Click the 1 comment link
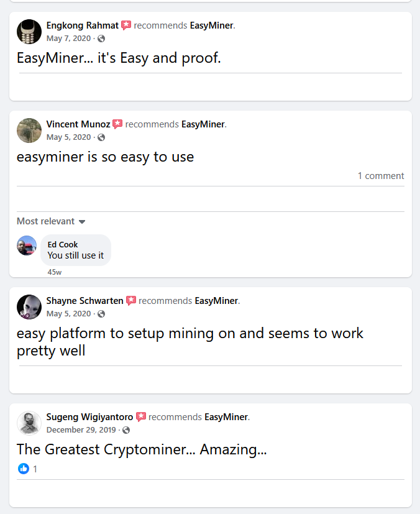Viewport: 420px width, 514px height. [381, 176]
